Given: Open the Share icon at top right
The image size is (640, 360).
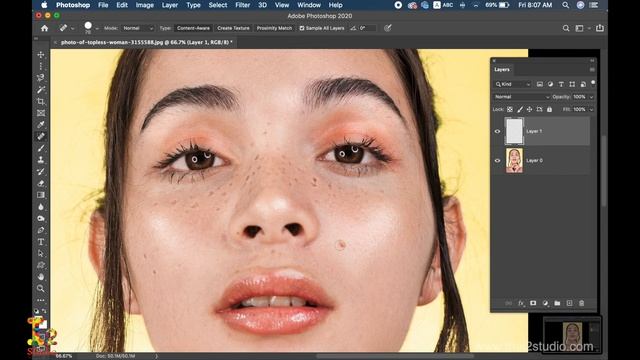Looking at the screenshot, I should 600,28.
